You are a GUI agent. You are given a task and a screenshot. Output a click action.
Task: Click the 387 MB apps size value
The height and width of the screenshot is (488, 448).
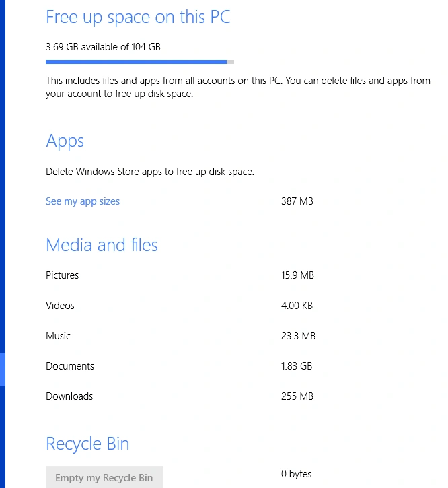pyautogui.click(x=297, y=201)
